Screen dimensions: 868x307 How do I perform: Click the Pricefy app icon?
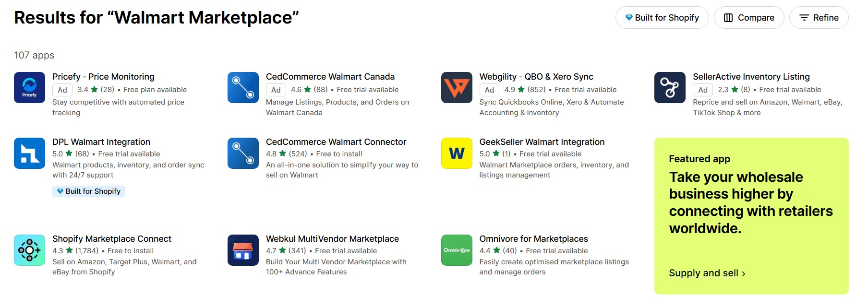29,87
